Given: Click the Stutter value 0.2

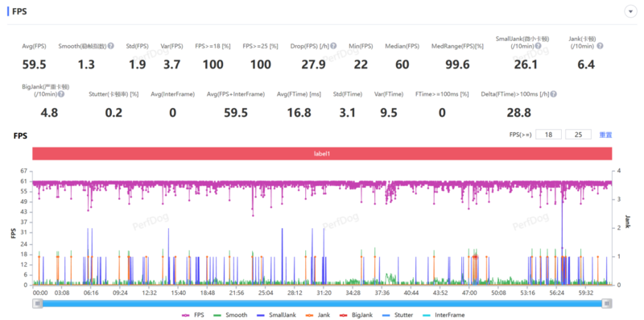Looking at the screenshot, I should coord(114,113).
